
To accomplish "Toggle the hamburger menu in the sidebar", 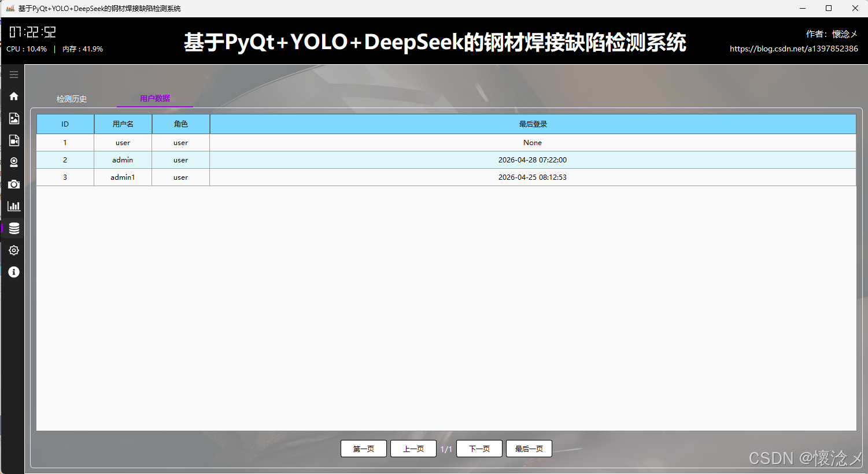I will tap(14, 75).
